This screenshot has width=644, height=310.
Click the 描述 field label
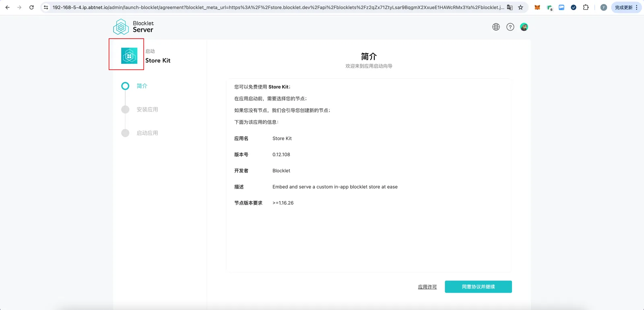[x=239, y=187]
